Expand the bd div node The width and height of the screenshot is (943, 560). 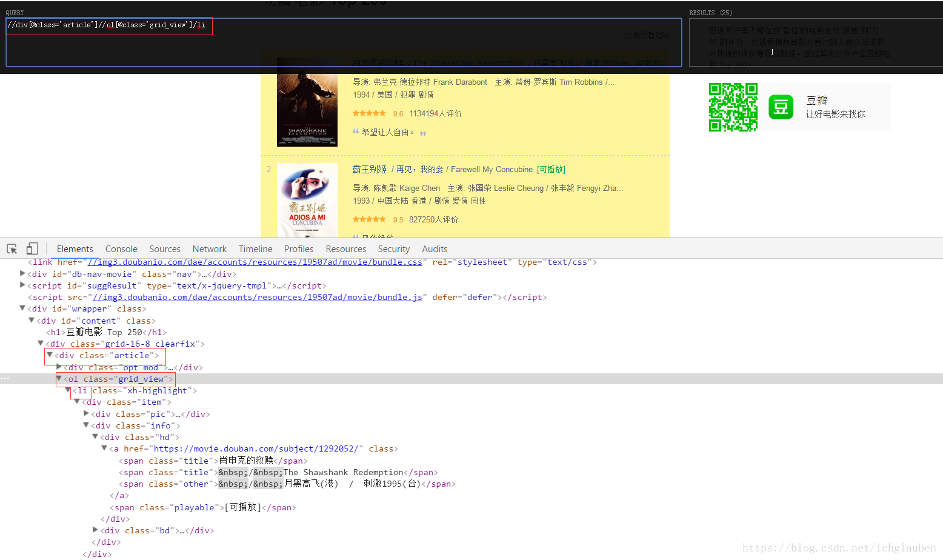(95, 530)
